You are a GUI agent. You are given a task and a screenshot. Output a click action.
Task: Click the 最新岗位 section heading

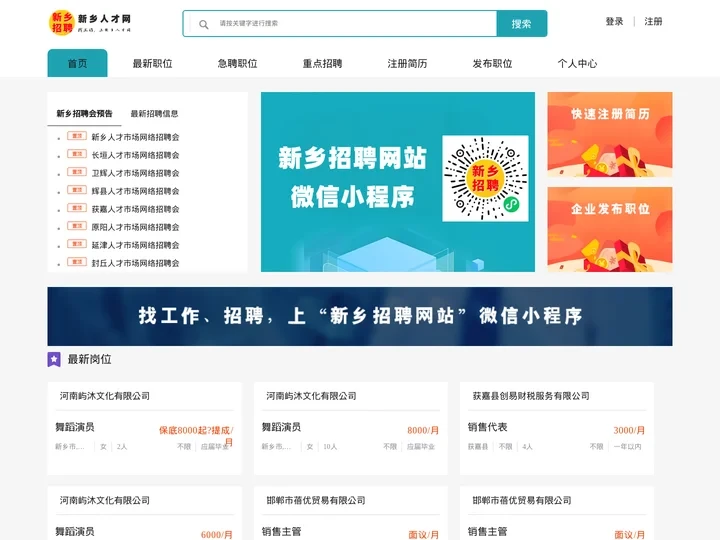coord(90,359)
